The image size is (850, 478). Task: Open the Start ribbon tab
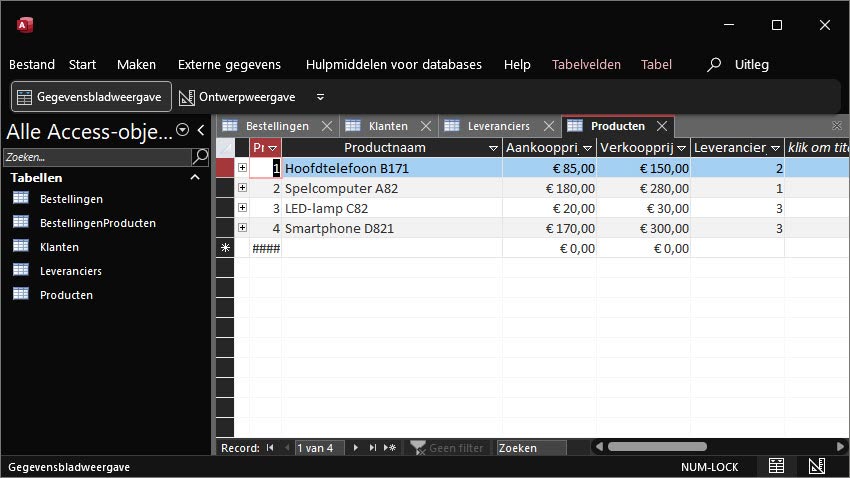click(82, 64)
